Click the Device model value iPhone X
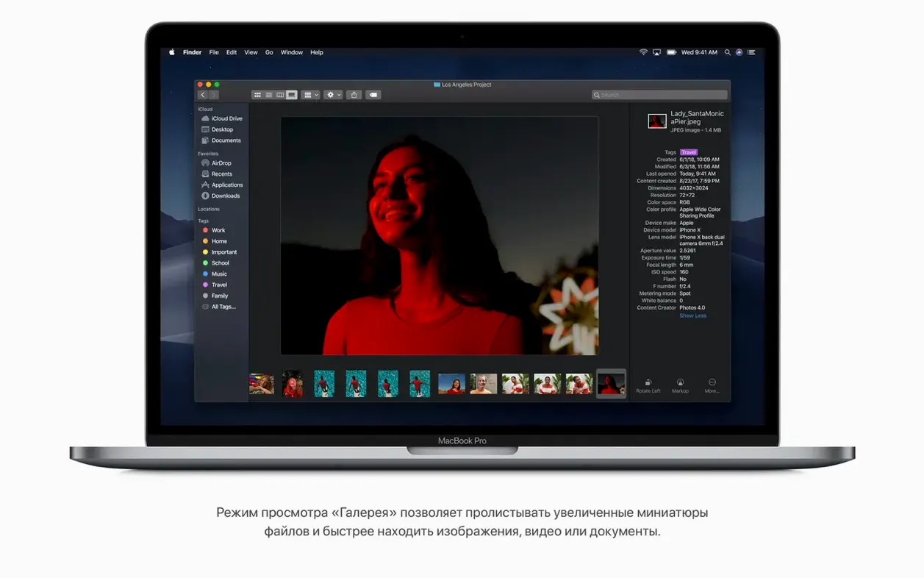 click(690, 230)
